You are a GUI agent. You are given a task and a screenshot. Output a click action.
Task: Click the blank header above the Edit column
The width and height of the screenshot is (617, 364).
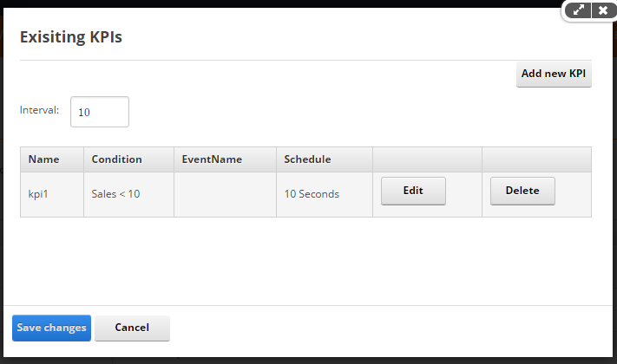(427, 159)
